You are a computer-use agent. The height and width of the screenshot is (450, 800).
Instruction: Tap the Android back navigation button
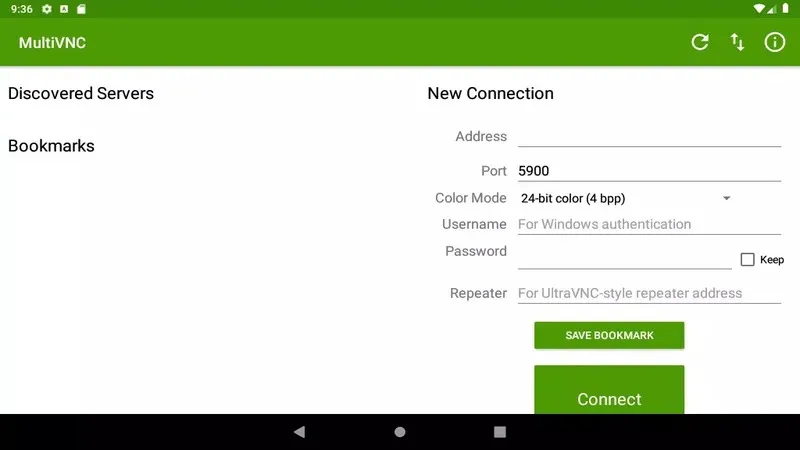tap(299, 432)
